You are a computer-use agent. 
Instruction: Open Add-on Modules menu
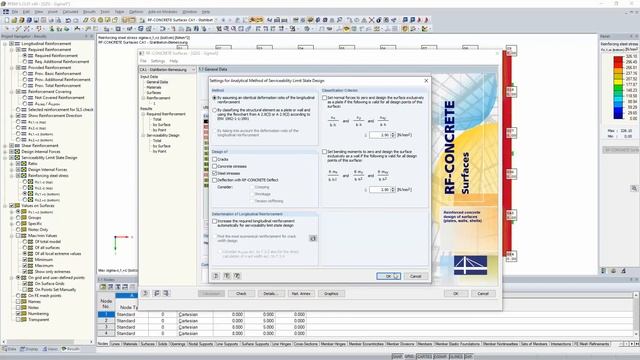pos(162,12)
